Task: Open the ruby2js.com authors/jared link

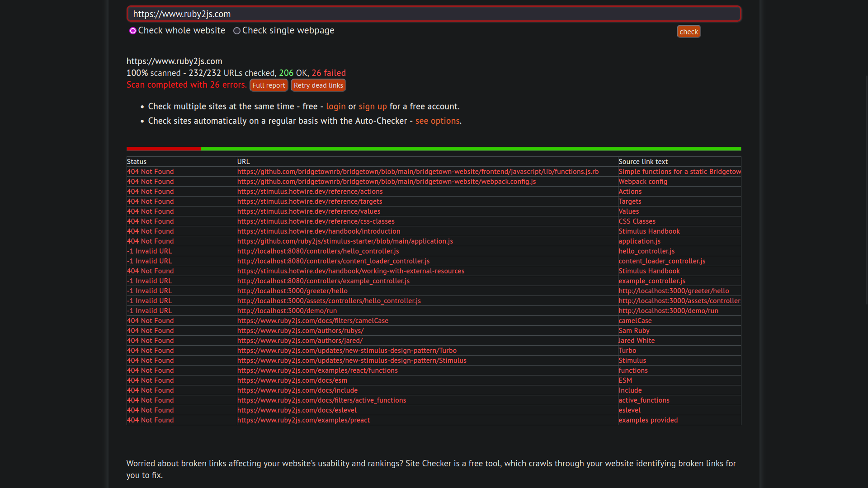Action: click(300, 340)
